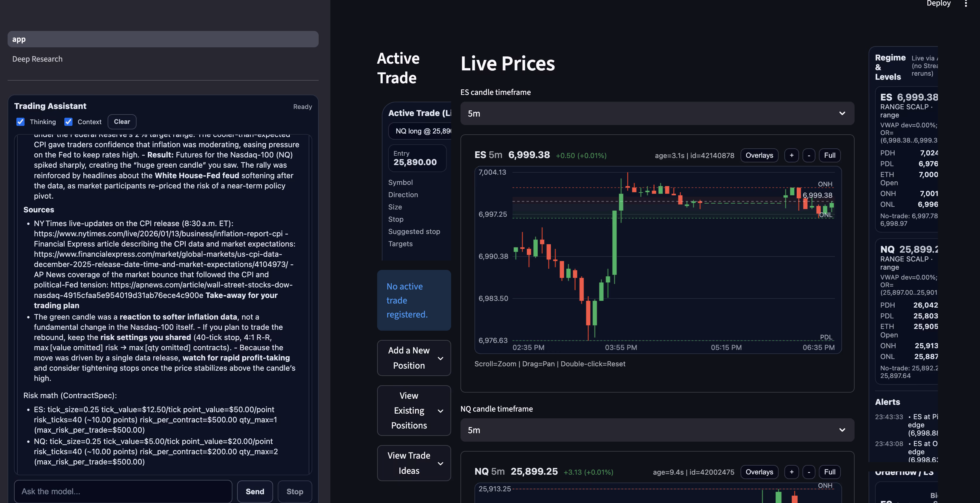Screen dimensions: 980x503
Task: Toggle the Thinking checkbox
Action: (x=20, y=122)
